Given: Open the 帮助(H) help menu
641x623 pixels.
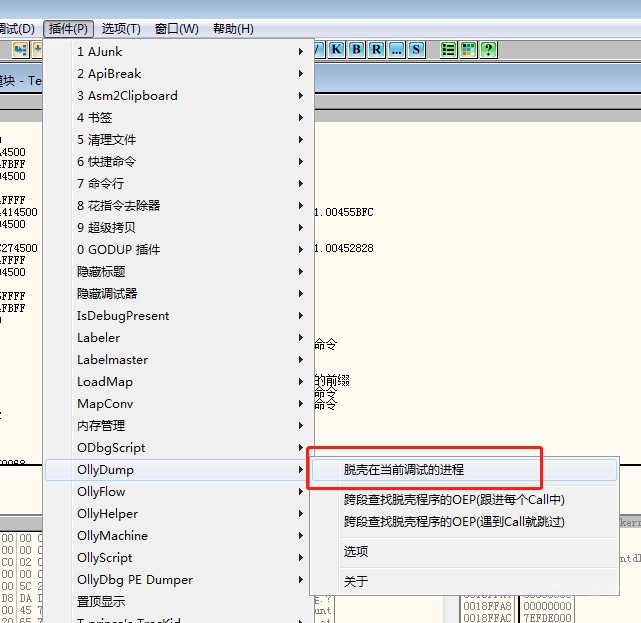Looking at the screenshot, I should point(233,29).
